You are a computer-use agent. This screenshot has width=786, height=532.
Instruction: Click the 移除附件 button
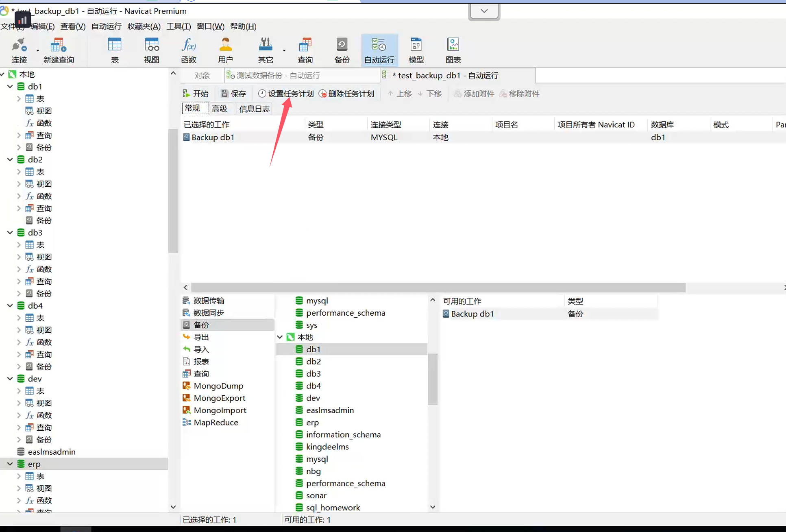click(519, 94)
